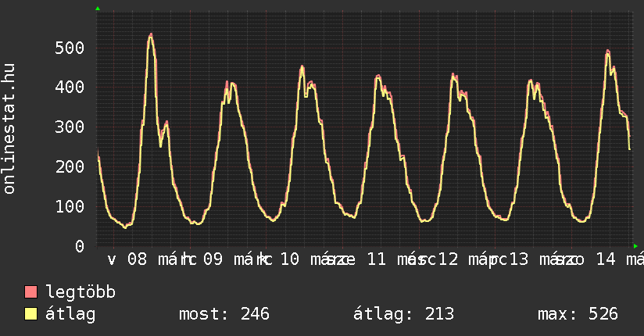This screenshot has height=336, width=644.
Task: Click the green arrow atop the y-axis
Action: click(98, 9)
